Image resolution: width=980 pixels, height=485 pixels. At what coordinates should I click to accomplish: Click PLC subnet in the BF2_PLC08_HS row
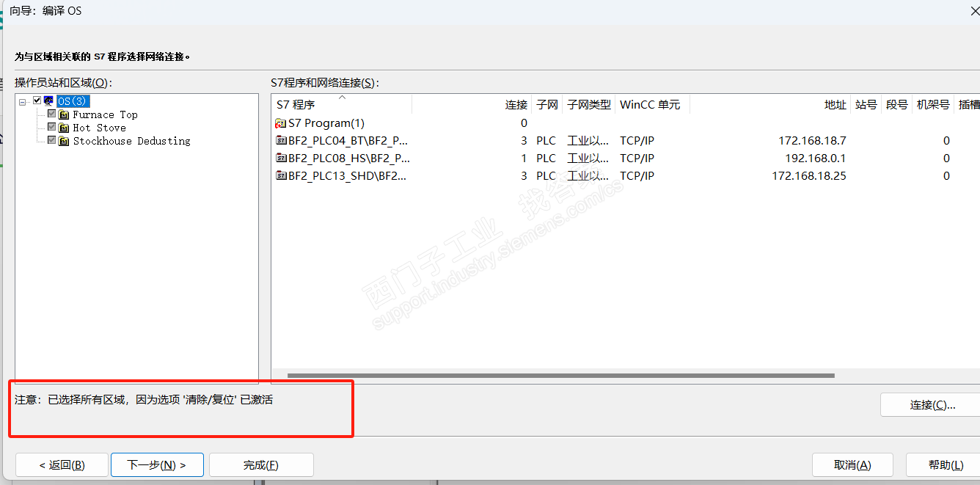(546, 158)
